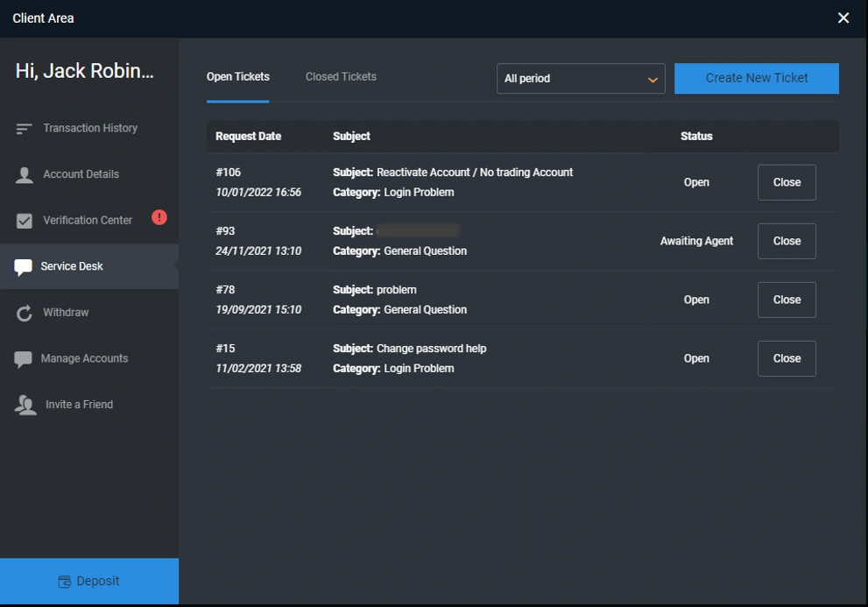Select the date 24/11/2021 13:10
The height and width of the screenshot is (607, 868).
(258, 251)
